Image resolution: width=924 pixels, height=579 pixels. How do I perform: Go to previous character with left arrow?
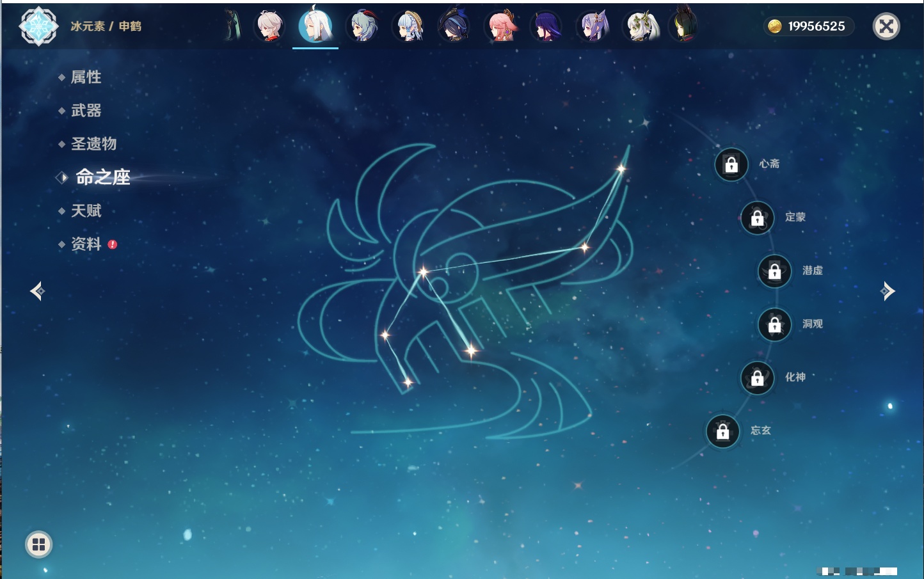pos(37,291)
